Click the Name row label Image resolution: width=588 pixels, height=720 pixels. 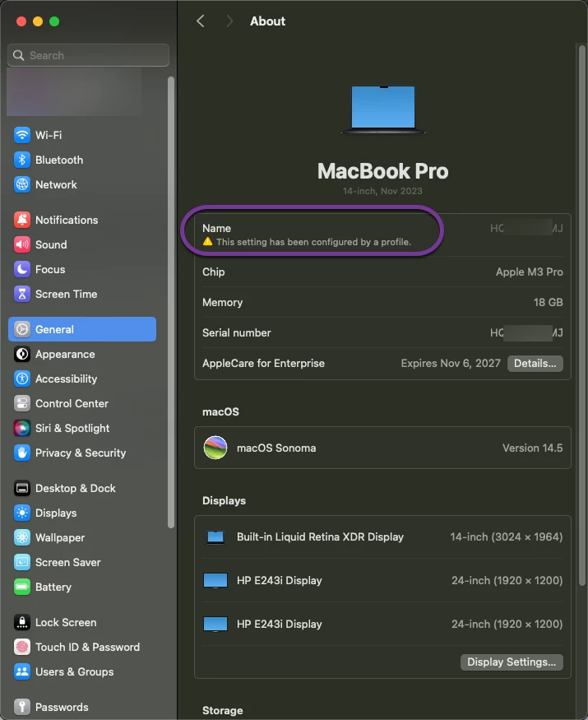click(x=216, y=228)
